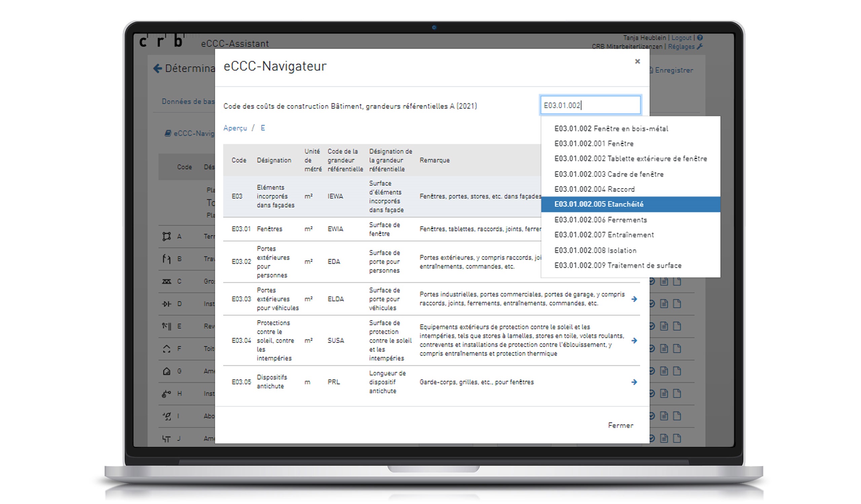Click the Réglages wrench icon
The image size is (861, 504).
pos(699,47)
